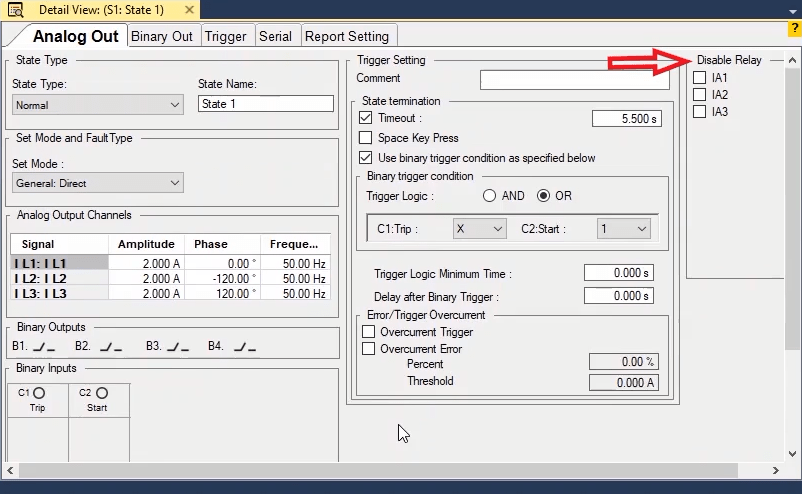Open the C1:Trip condition dropdown
Image resolution: width=802 pixels, height=494 pixels.
pos(479,229)
